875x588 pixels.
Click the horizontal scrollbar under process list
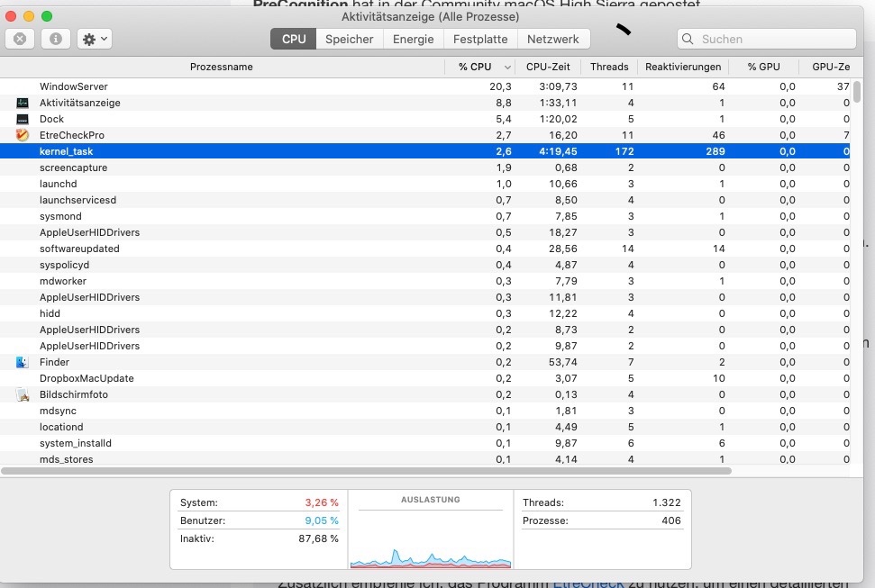tap(366, 471)
